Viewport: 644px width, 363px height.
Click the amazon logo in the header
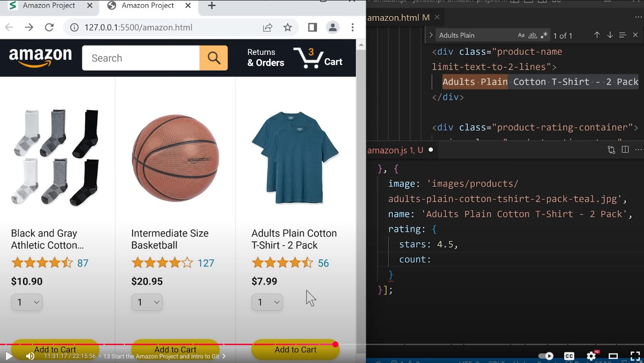(40, 58)
